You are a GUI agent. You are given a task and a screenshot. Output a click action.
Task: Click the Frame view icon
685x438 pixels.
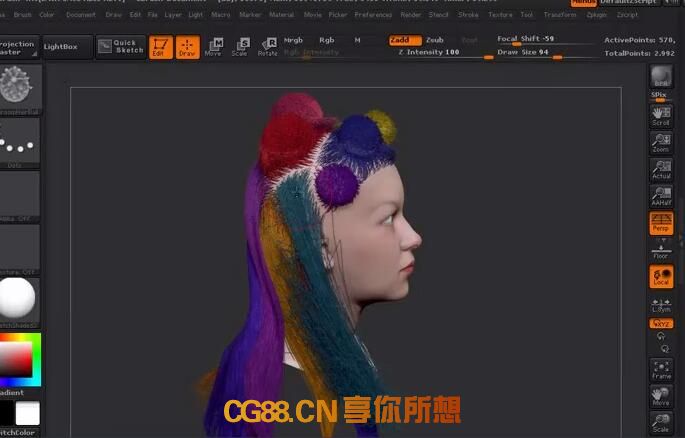661,369
